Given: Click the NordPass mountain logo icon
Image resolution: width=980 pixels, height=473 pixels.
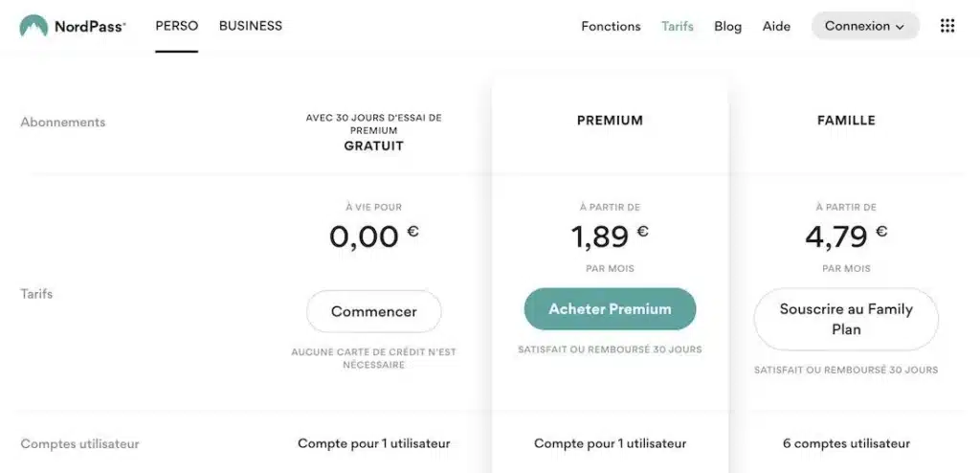Looking at the screenshot, I should point(33,26).
